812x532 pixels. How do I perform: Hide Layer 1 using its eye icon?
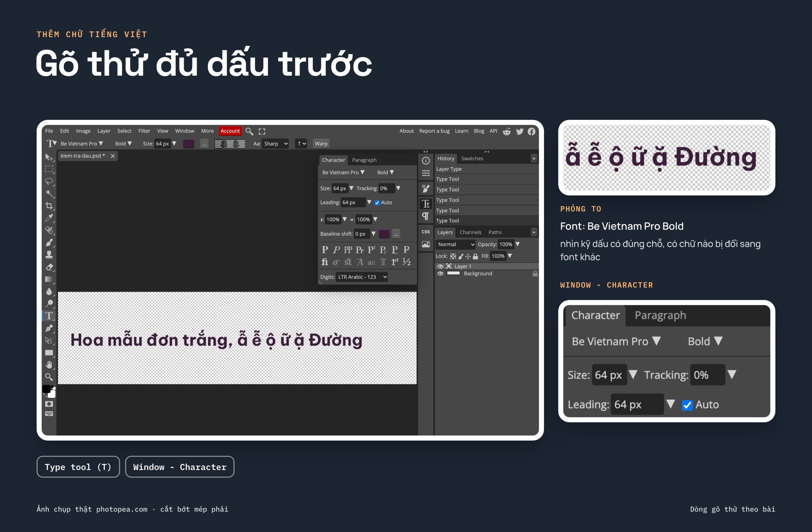[440, 266]
